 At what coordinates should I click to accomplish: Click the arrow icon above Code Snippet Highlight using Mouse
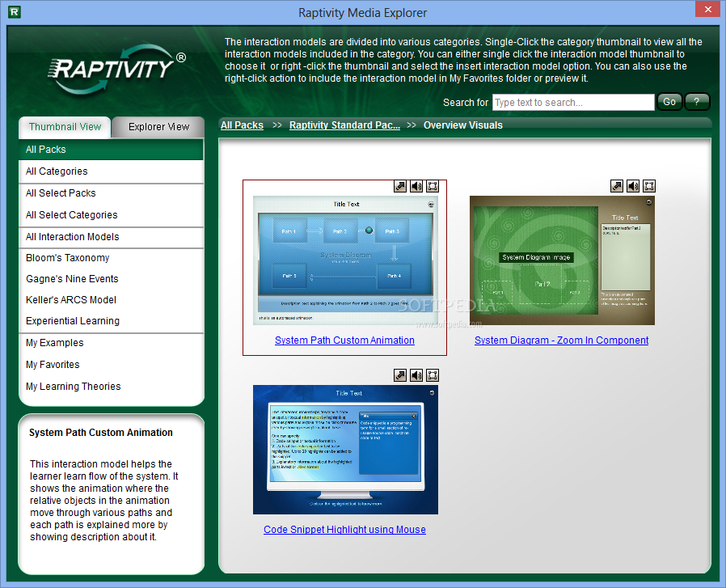[400, 375]
